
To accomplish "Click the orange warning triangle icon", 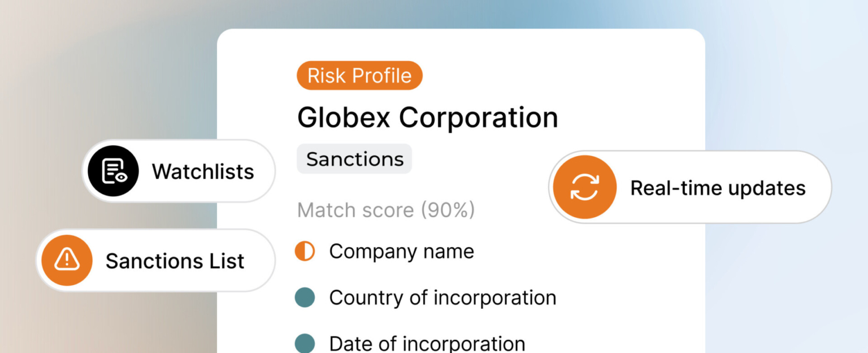I will tap(67, 260).
